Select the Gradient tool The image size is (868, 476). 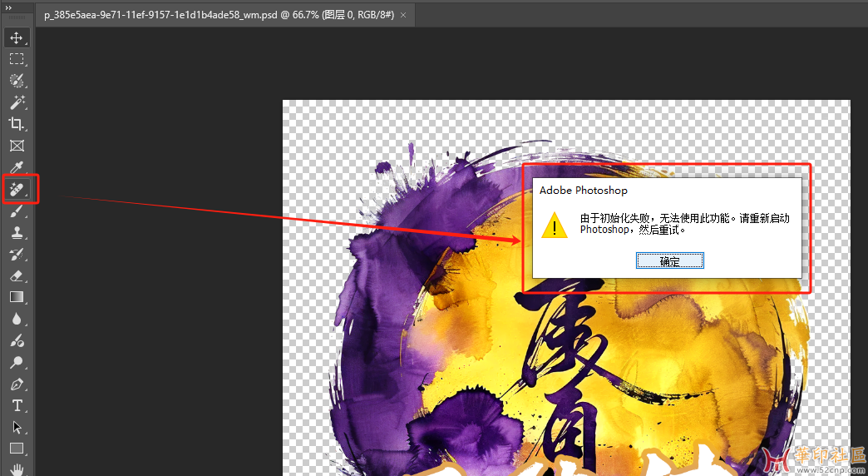[x=17, y=297]
